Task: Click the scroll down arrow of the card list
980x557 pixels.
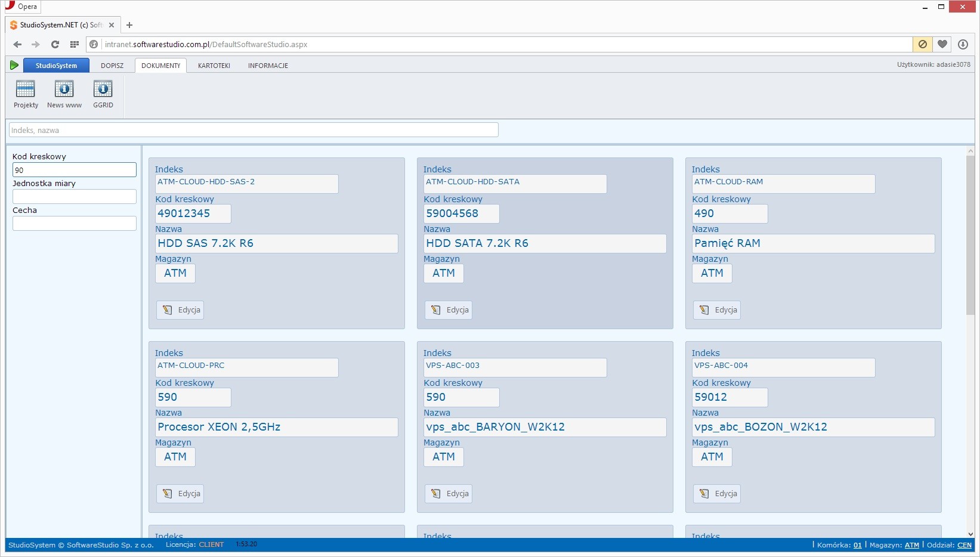Action: pyautogui.click(x=970, y=534)
